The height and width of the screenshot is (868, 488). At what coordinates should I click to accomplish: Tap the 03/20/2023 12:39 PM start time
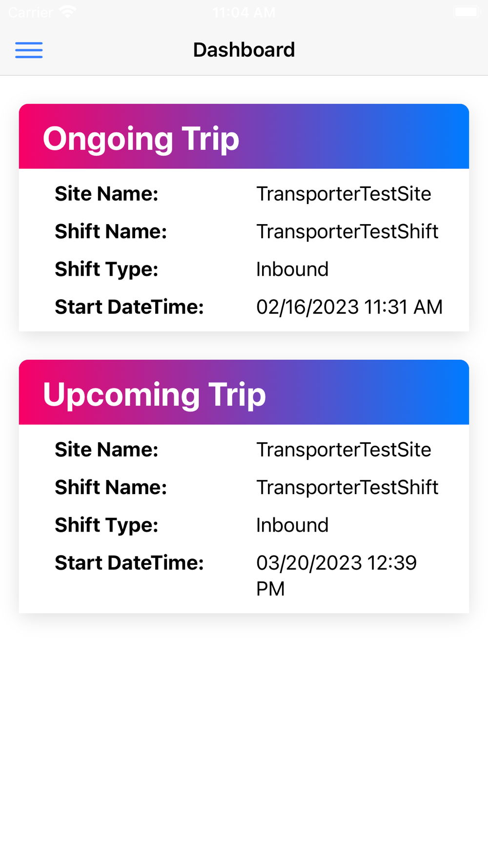tap(337, 576)
